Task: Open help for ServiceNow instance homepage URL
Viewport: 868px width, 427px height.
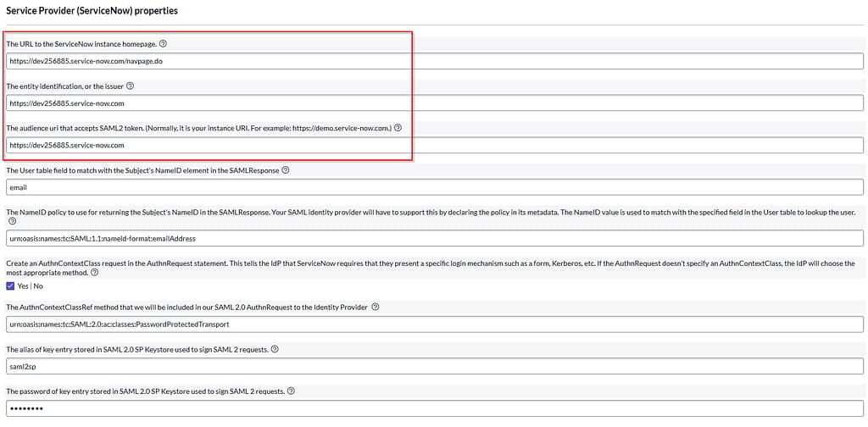Action: (x=163, y=44)
